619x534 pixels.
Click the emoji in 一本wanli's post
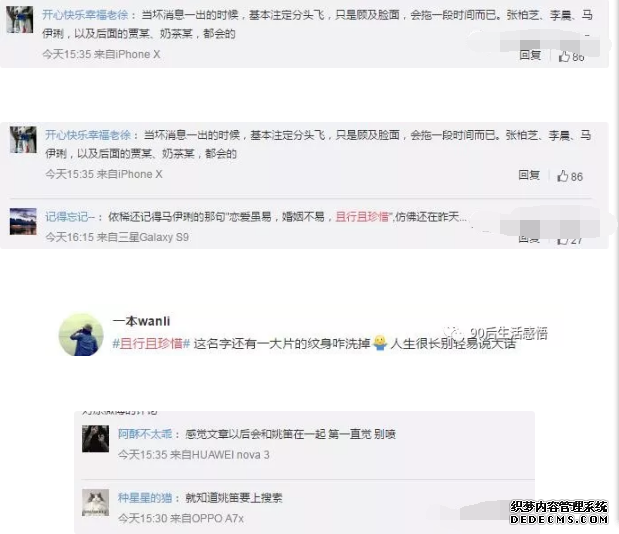pyautogui.click(x=380, y=343)
